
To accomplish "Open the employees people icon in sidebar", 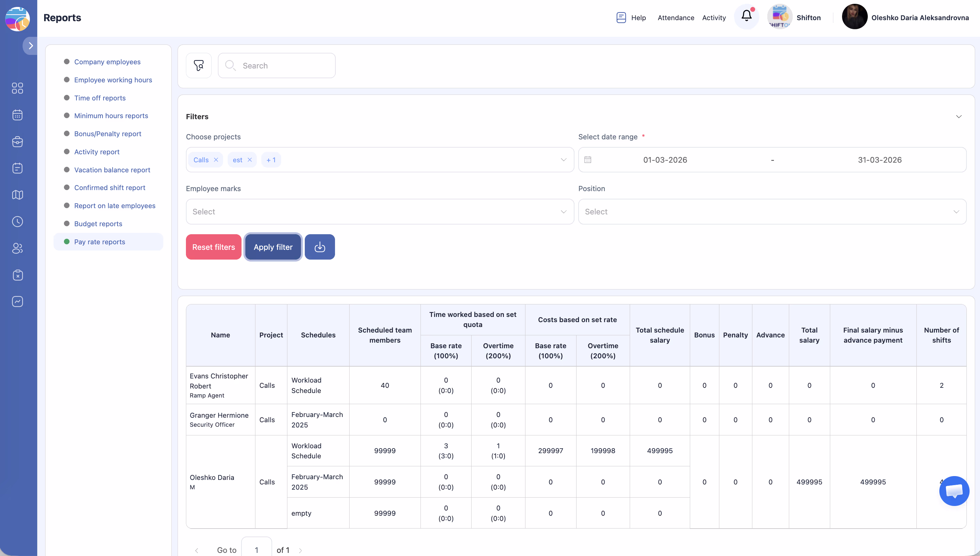I will [x=18, y=248].
